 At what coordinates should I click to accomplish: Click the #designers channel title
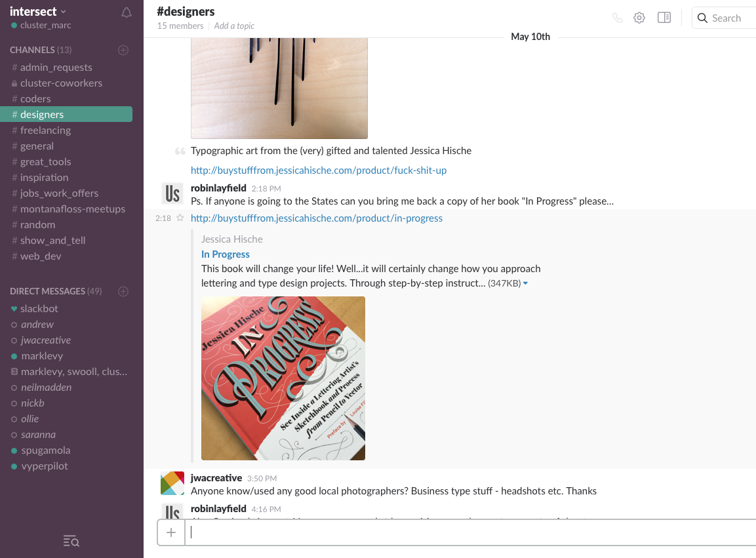(x=186, y=12)
